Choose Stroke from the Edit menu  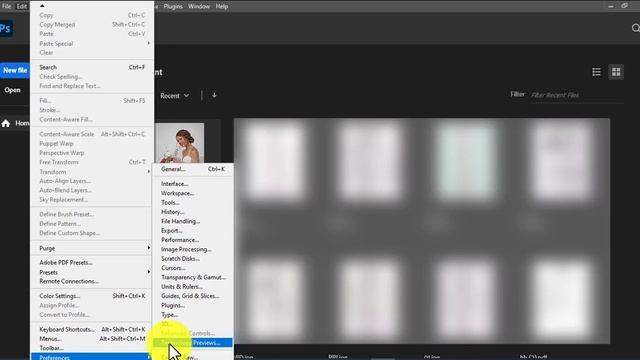coord(92,110)
